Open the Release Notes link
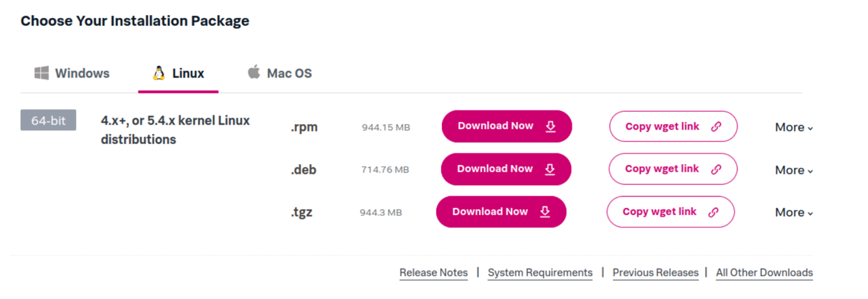The image size is (868, 299). click(433, 272)
